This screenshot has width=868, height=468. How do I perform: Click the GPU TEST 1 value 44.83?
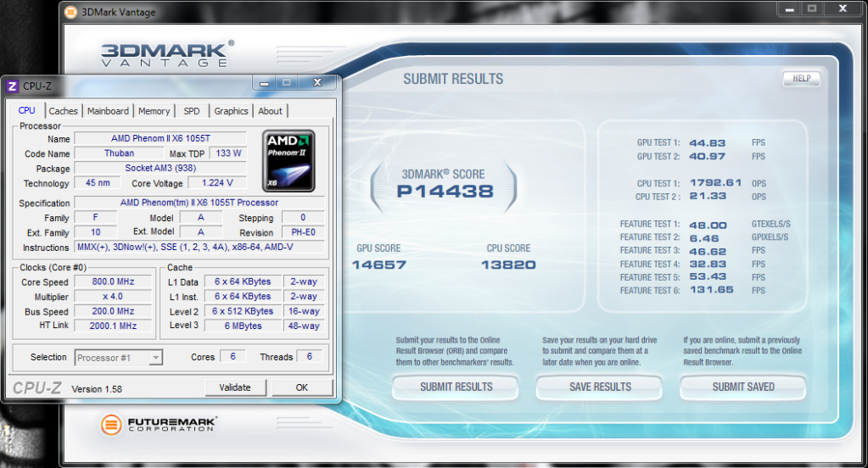[707, 142]
